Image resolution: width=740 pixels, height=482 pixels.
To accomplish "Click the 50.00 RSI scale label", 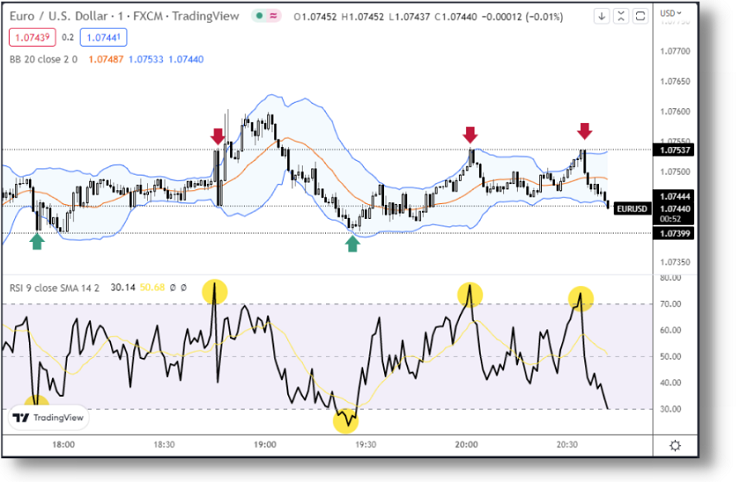I will pos(670,356).
